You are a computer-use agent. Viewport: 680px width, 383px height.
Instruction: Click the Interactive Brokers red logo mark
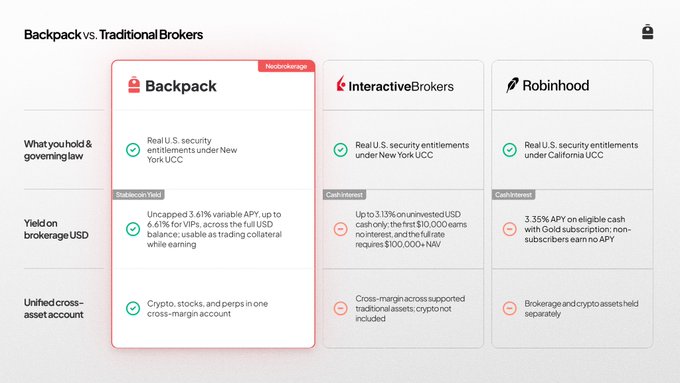[341, 83]
